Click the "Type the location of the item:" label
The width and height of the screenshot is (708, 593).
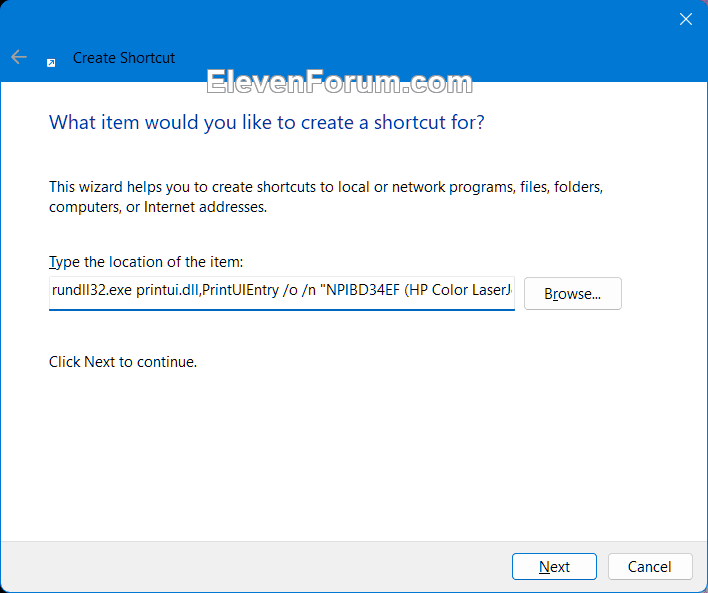tap(146, 262)
